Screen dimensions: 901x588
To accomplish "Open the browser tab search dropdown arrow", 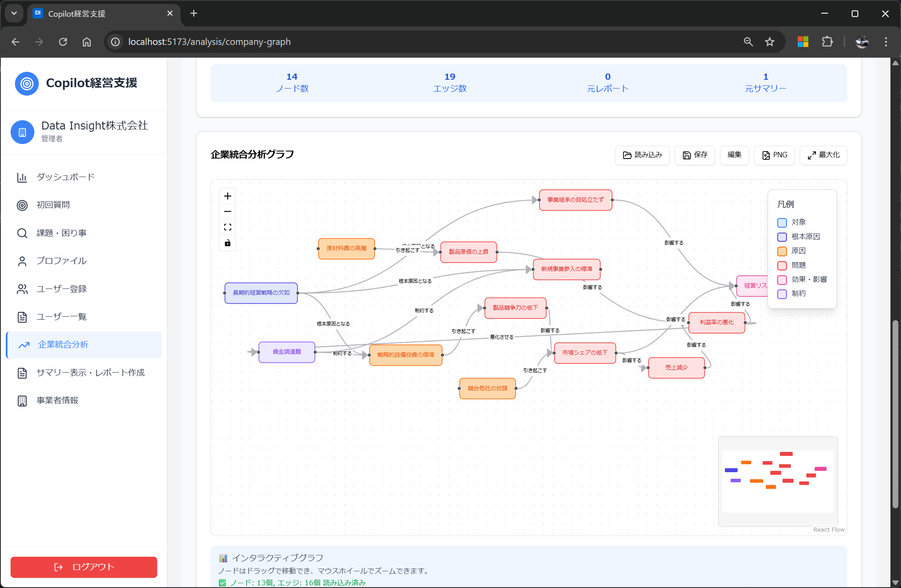I will pos(14,13).
